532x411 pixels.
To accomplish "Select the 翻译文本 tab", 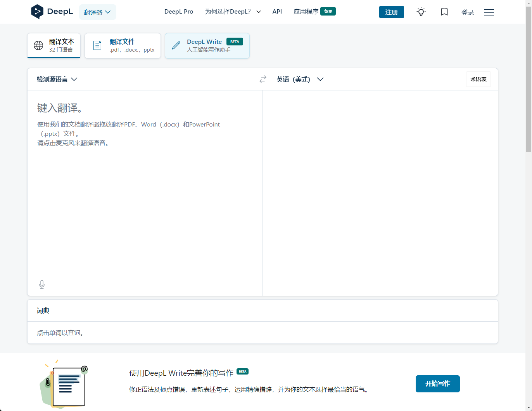I will click(54, 45).
